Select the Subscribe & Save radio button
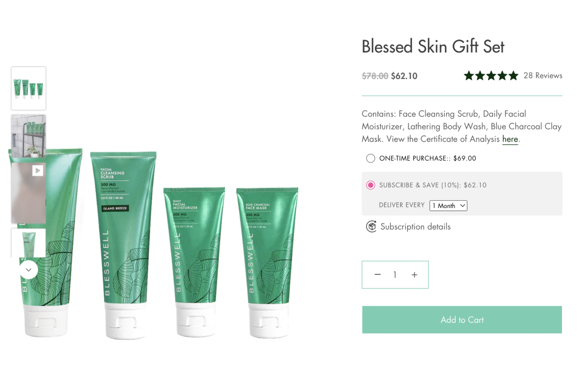The height and width of the screenshot is (368, 588). [370, 185]
